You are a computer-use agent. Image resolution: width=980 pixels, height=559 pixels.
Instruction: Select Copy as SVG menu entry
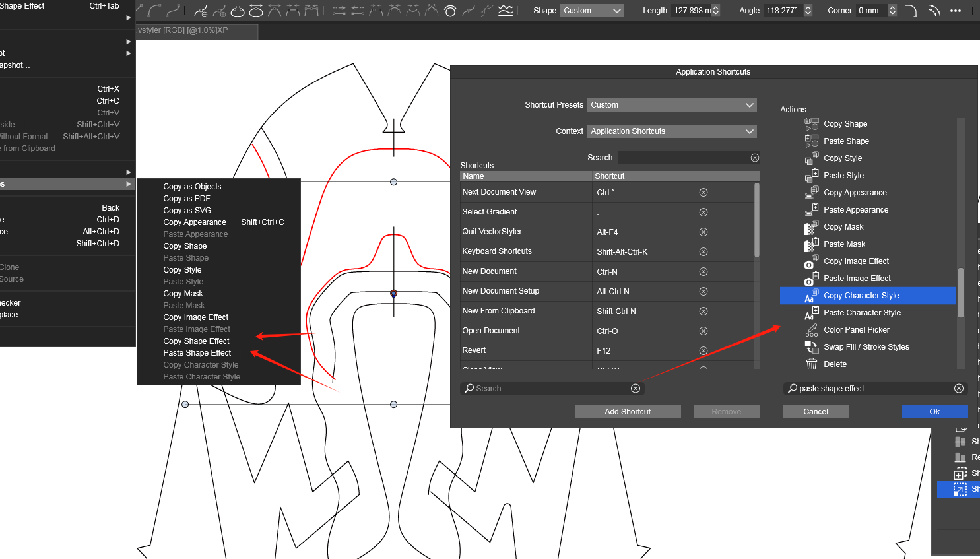pyautogui.click(x=187, y=211)
